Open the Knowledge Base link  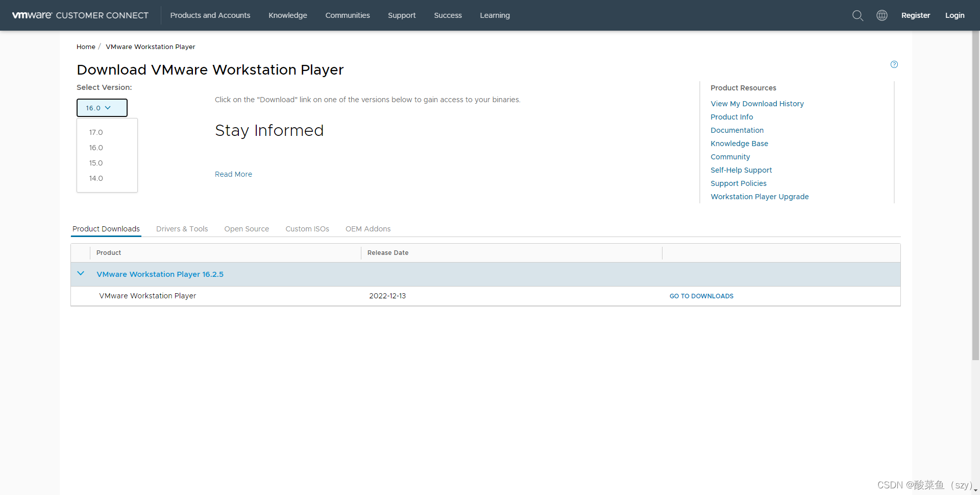[739, 144]
